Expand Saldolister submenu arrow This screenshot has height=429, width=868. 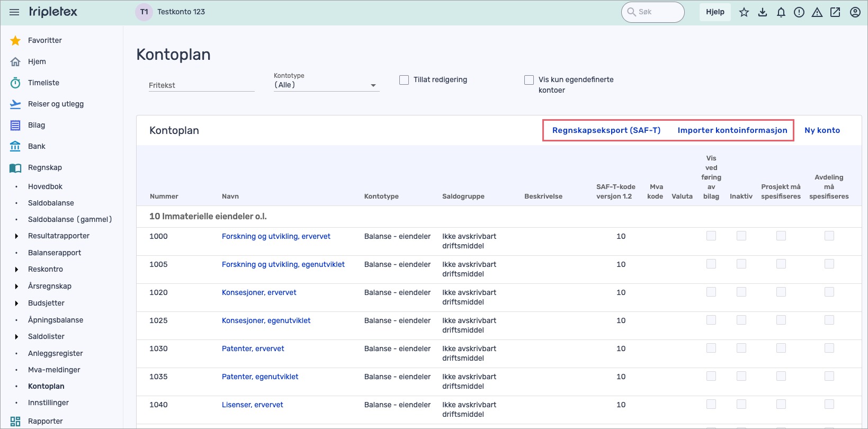pos(16,337)
